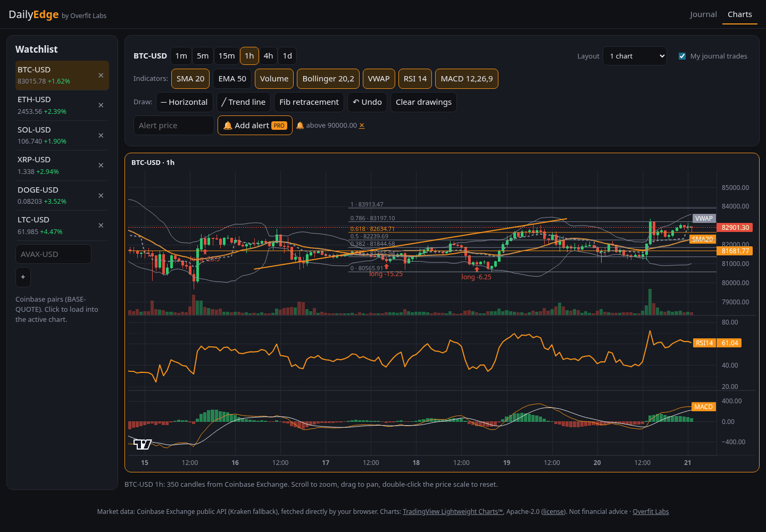Toggle the EMA 50 indicator
Viewport: 766px width, 532px height.
pos(232,79)
